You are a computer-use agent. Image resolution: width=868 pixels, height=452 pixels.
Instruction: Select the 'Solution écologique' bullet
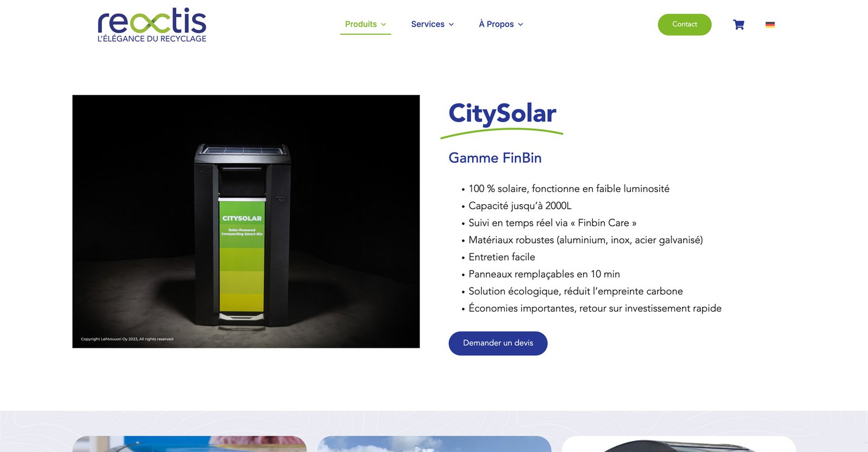(576, 291)
